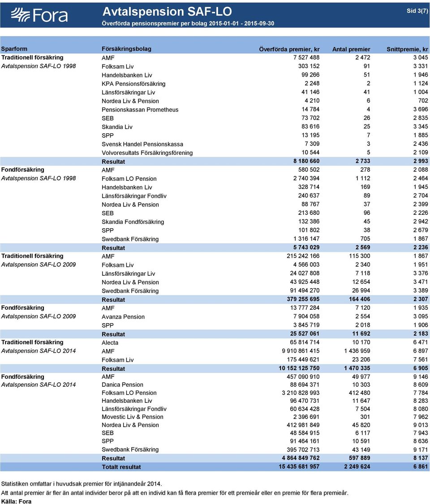
Task: Select the value '7 527 488'
Action: coord(306,58)
